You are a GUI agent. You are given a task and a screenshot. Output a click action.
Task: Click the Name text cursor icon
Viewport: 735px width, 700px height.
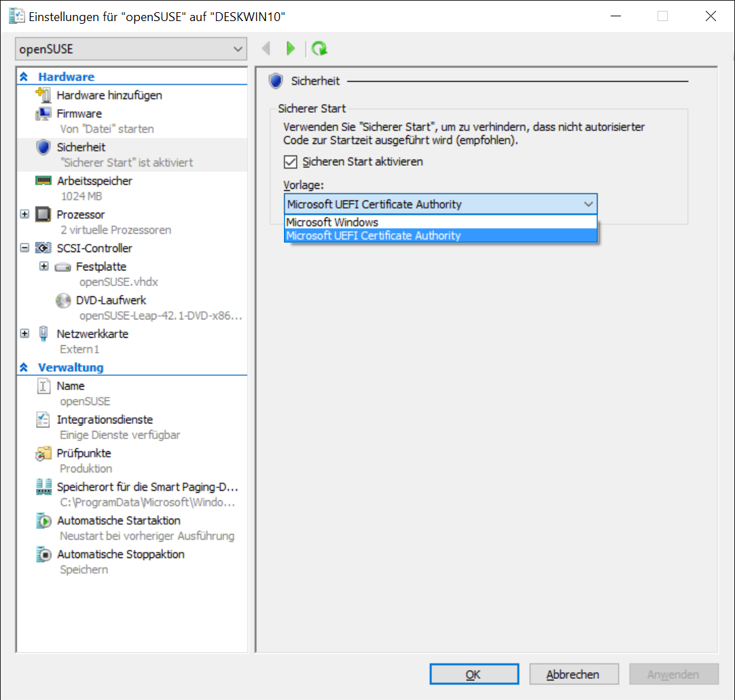pos(43,386)
